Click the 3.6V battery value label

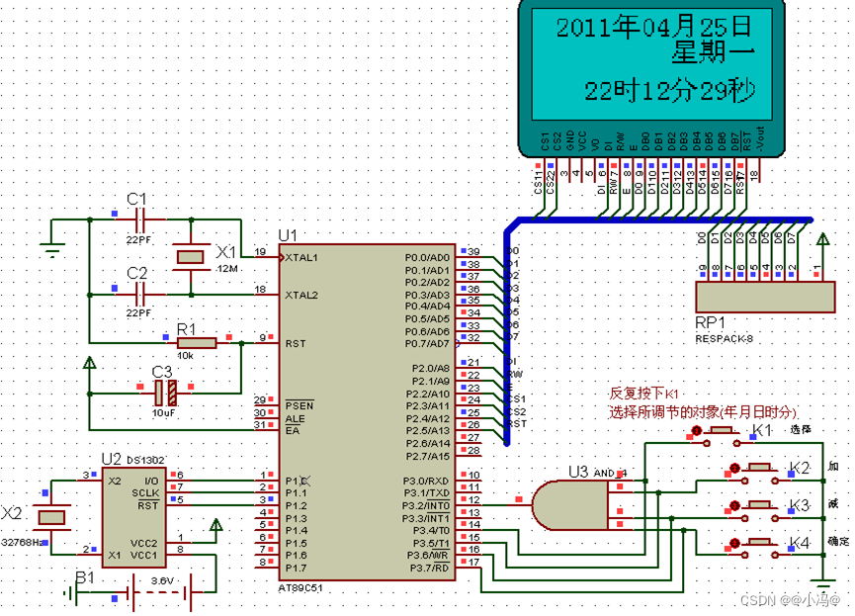coord(162,580)
